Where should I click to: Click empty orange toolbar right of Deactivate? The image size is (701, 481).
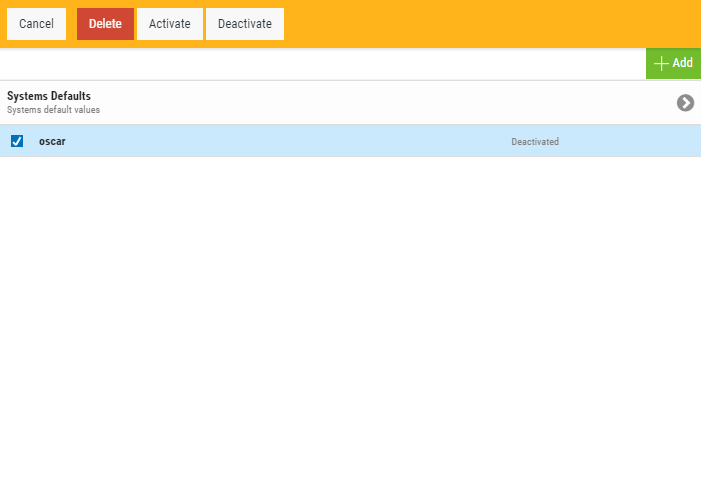coord(490,24)
